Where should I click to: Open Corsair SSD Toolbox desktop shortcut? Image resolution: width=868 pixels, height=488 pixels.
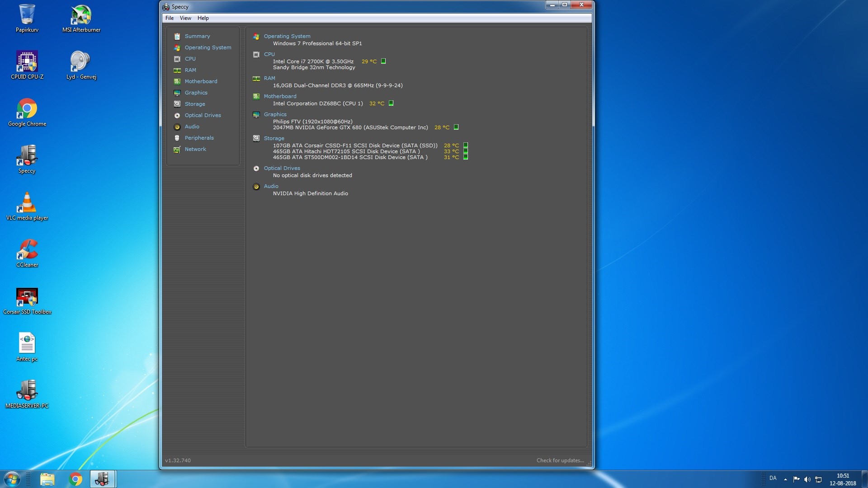[27, 301]
